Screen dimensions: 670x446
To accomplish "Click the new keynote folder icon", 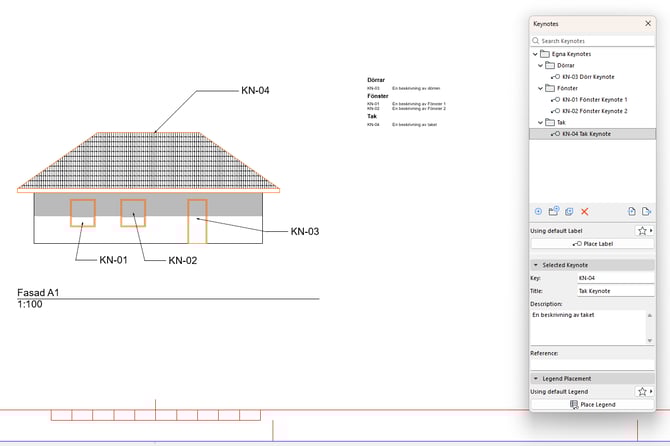I will [x=553, y=212].
